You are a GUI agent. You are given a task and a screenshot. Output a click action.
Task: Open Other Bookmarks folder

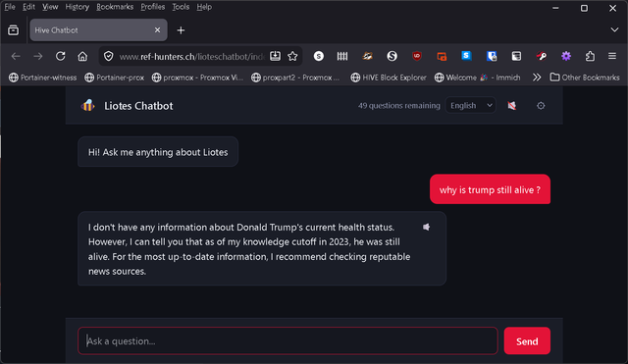click(x=585, y=78)
